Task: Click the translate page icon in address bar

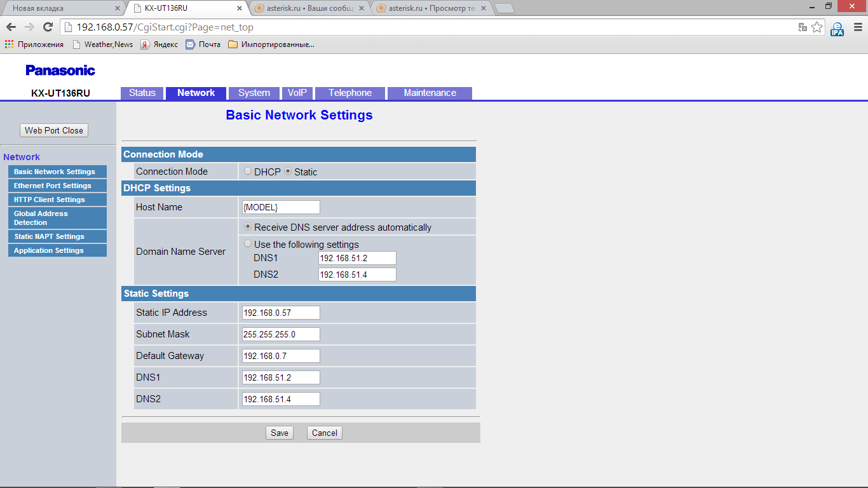Action: click(x=803, y=27)
